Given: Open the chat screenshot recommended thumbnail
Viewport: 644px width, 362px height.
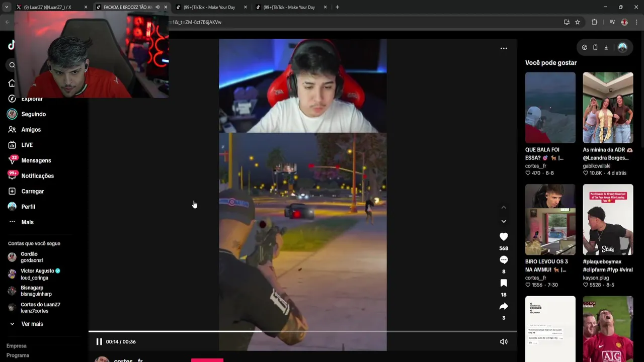Looking at the screenshot, I should [550, 329].
